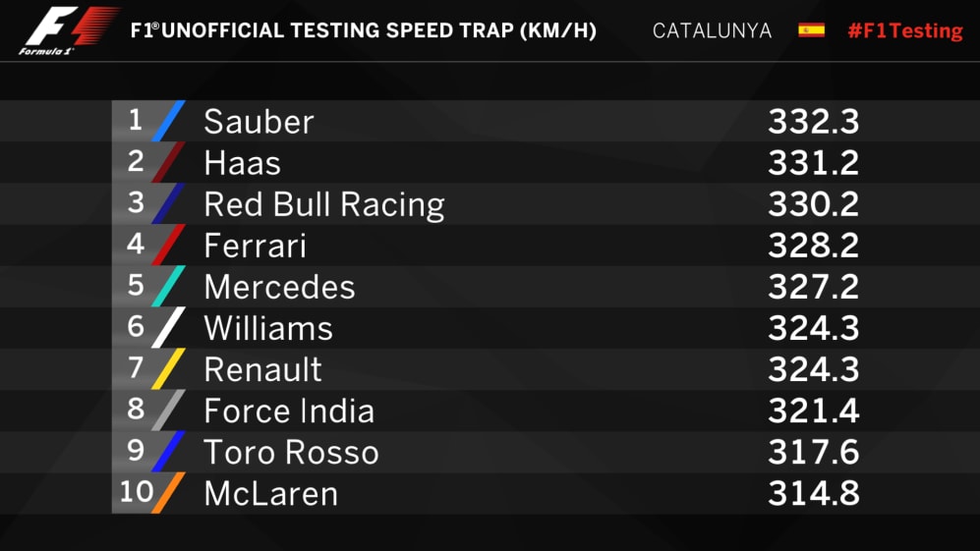Click the Force India team name

click(288, 411)
